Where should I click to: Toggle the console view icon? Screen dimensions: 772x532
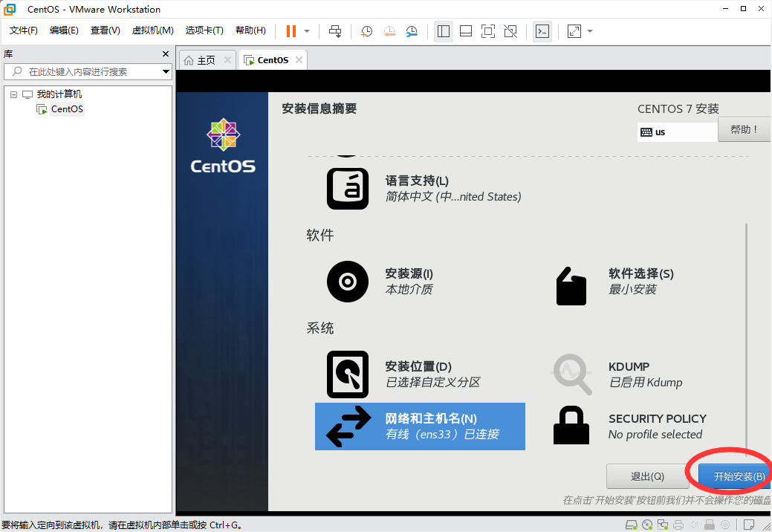[542, 31]
